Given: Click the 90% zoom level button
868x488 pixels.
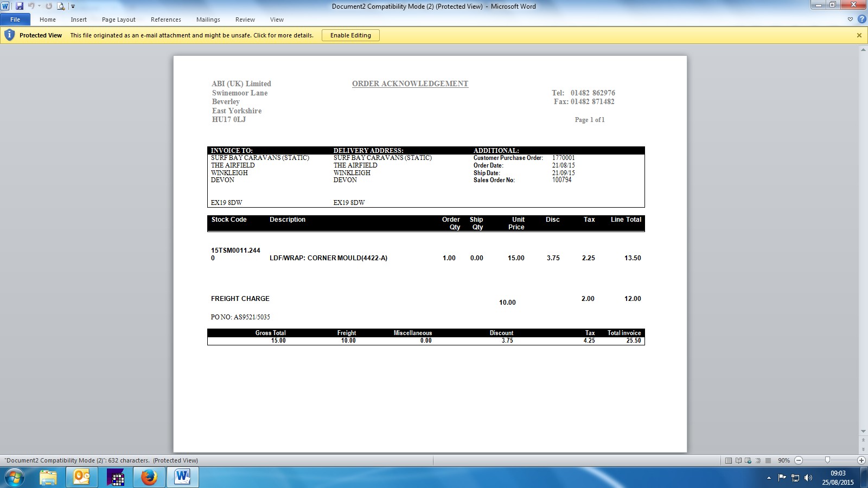Looking at the screenshot, I should [783, 460].
